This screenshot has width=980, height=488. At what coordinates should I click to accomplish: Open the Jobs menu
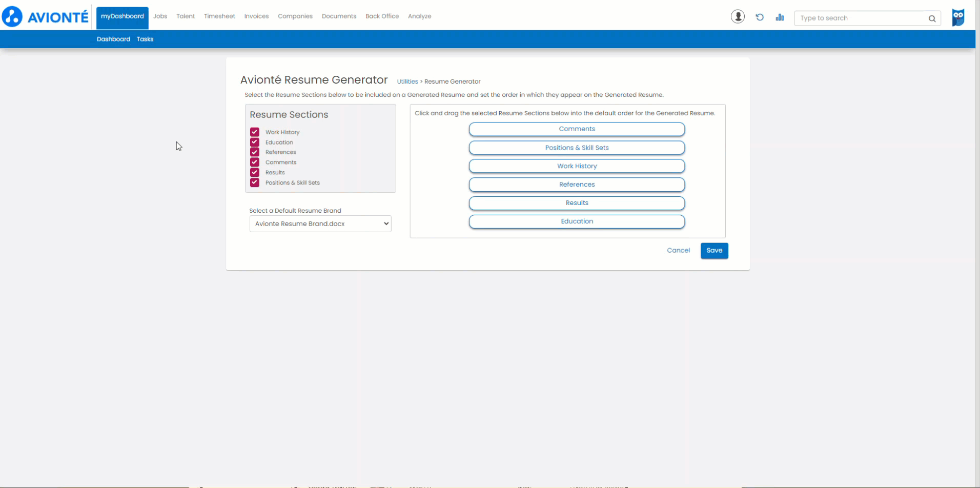pos(160,16)
